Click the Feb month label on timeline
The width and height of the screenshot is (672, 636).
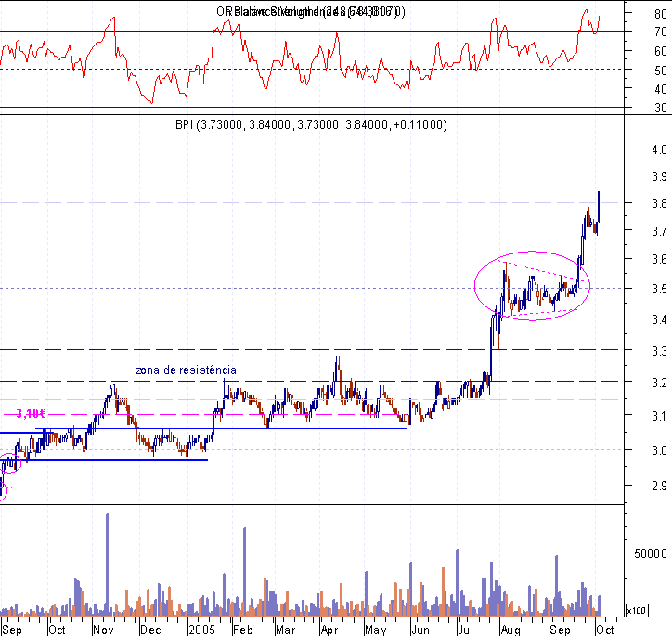coord(243,630)
